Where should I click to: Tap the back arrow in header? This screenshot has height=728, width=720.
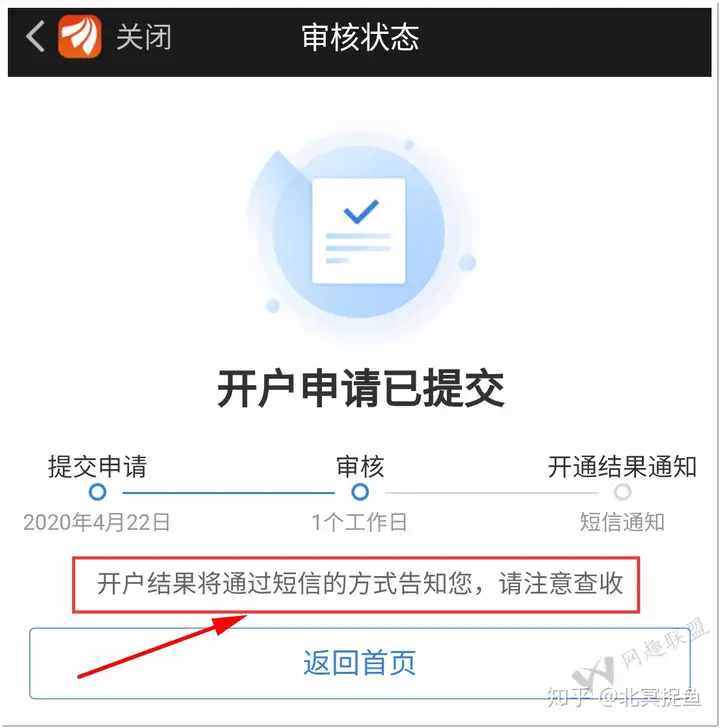tap(36, 36)
